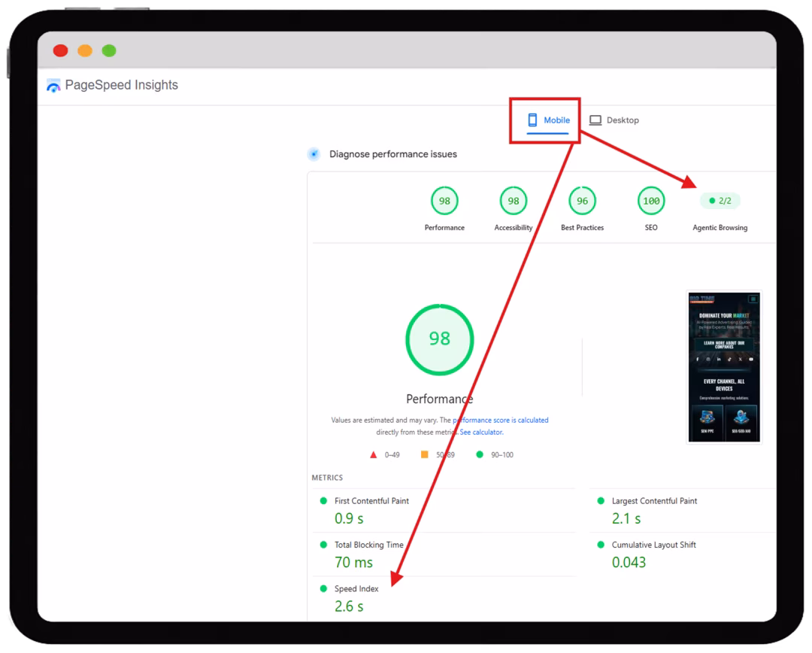Click the large 'Performance' heading below gauge
Screen dimensions: 812x653
pos(439,399)
